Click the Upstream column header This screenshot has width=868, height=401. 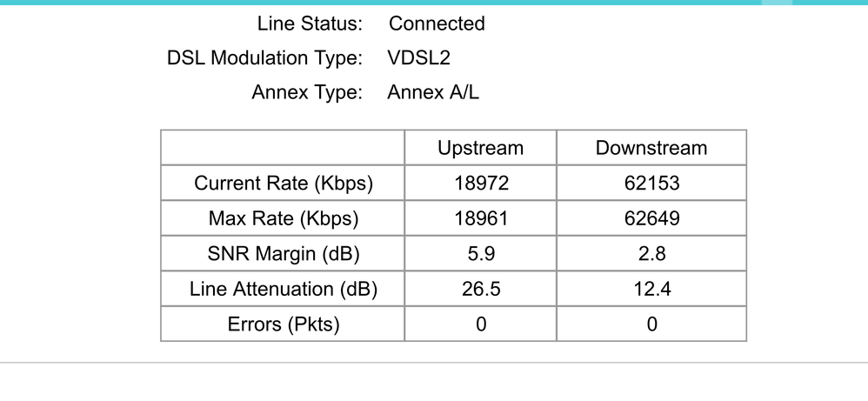pyautogui.click(x=480, y=148)
